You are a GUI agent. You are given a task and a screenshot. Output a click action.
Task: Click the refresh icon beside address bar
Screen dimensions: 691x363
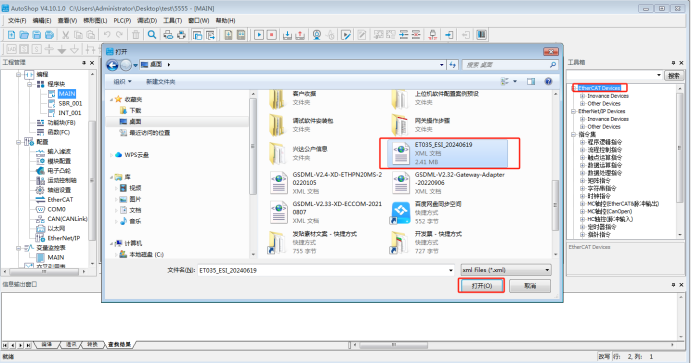(x=453, y=65)
